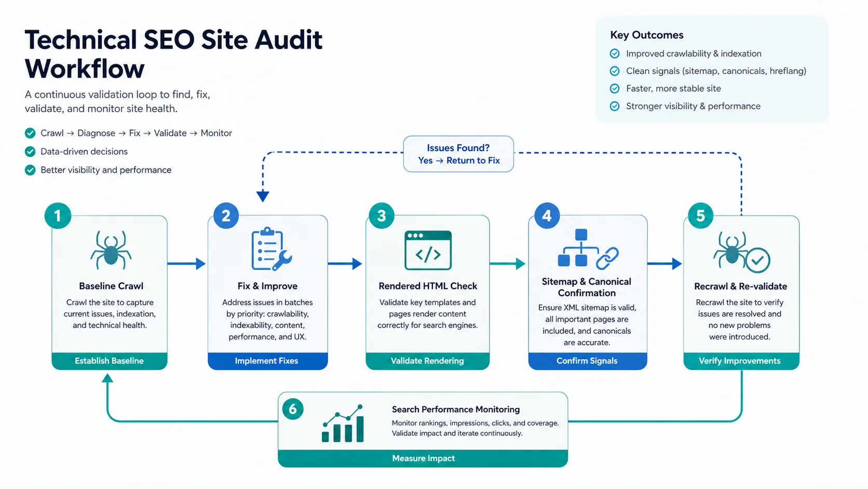Select the Search Performance Monitoring heading
Image resolution: width=868 pixels, height=489 pixels.
click(456, 409)
